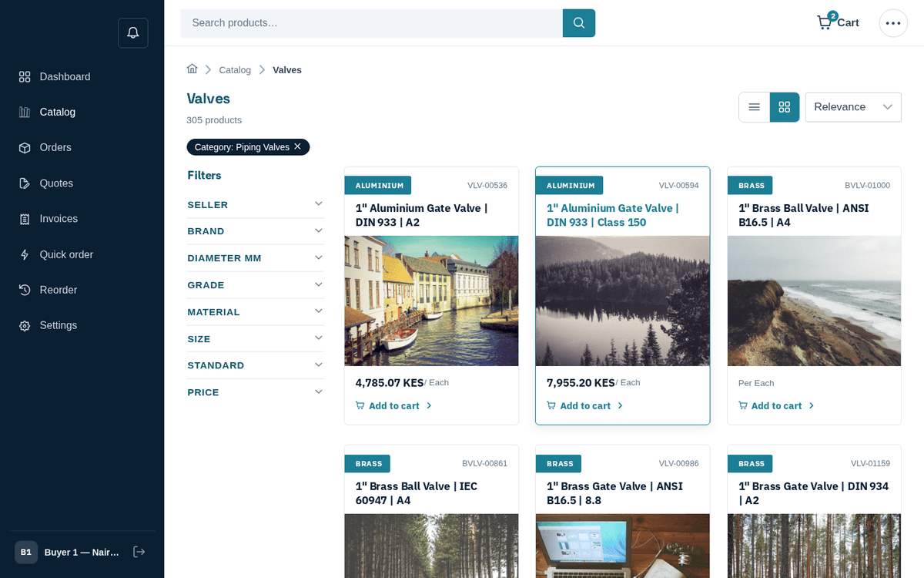Click the canal houses product thumbnail
Viewport: 924px width, 578px height.
(x=431, y=301)
